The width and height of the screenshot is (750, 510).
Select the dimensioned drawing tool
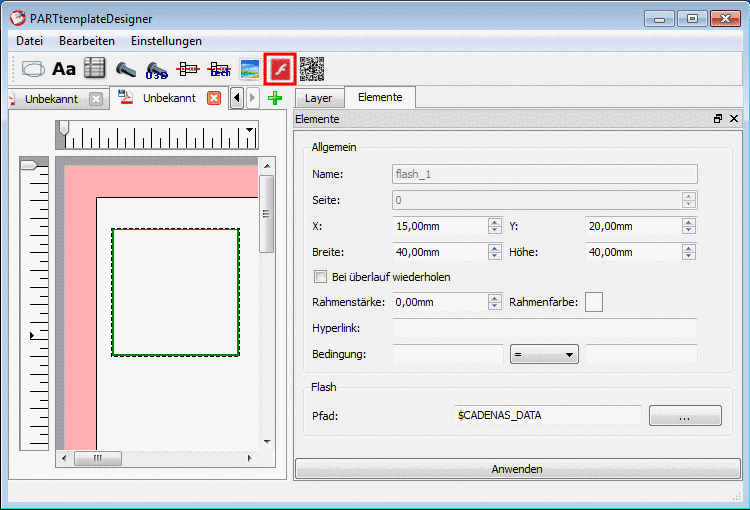[188, 70]
